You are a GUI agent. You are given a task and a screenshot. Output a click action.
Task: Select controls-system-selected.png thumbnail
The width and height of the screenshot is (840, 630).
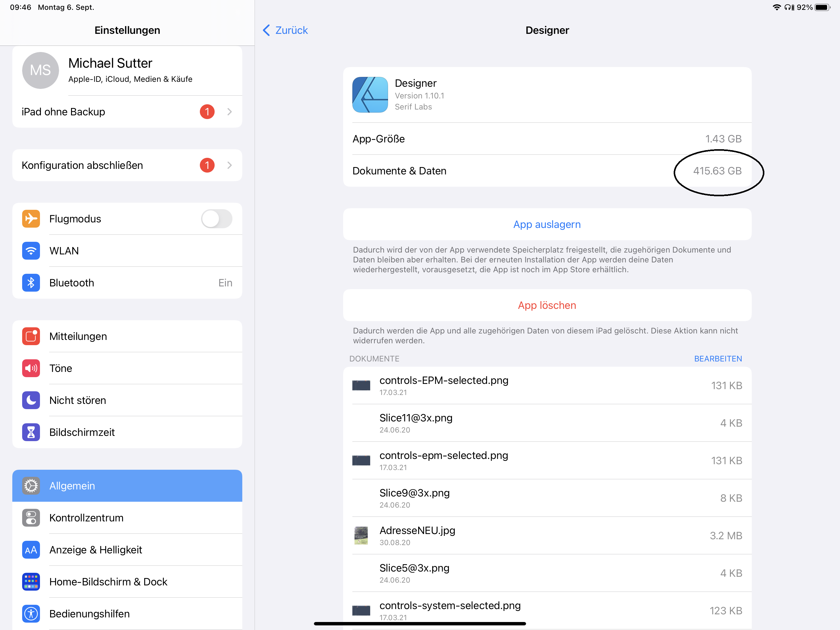pyautogui.click(x=361, y=610)
